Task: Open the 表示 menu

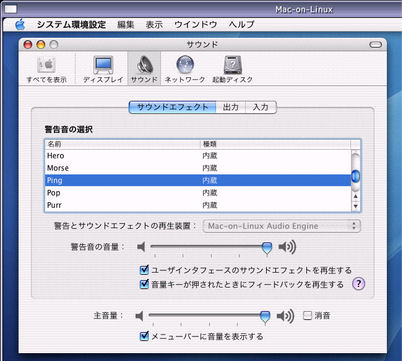Action: tap(154, 25)
